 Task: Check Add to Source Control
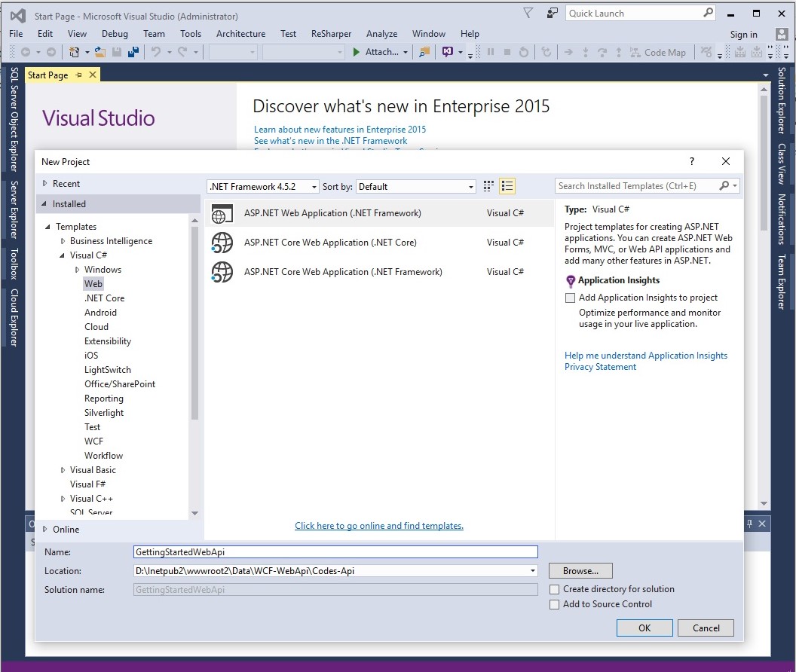pyautogui.click(x=555, y=604)
